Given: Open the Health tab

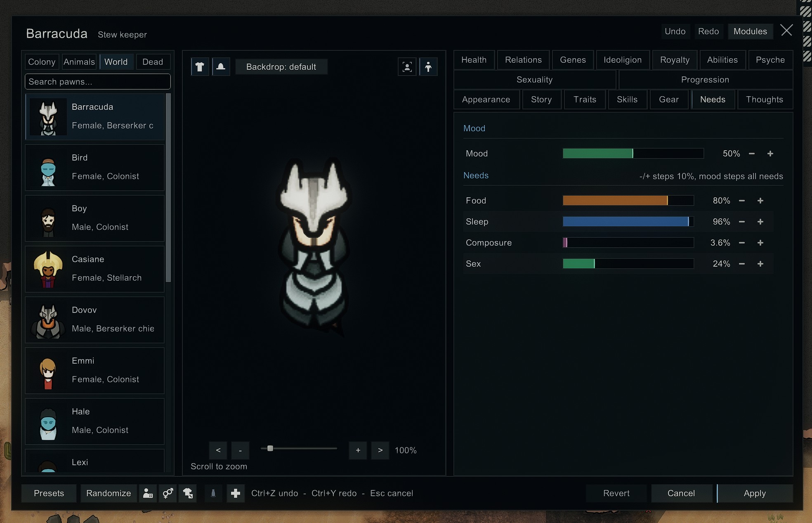Looking at the screenshot, I should (x=474, y=60).
